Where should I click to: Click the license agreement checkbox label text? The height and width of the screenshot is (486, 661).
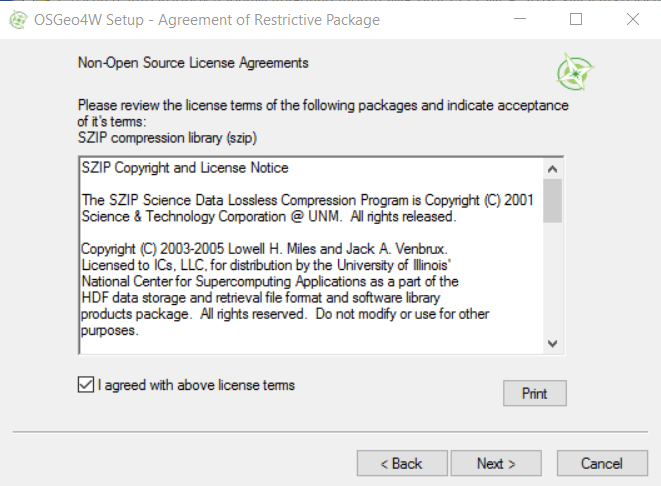(x=196, y=385)
